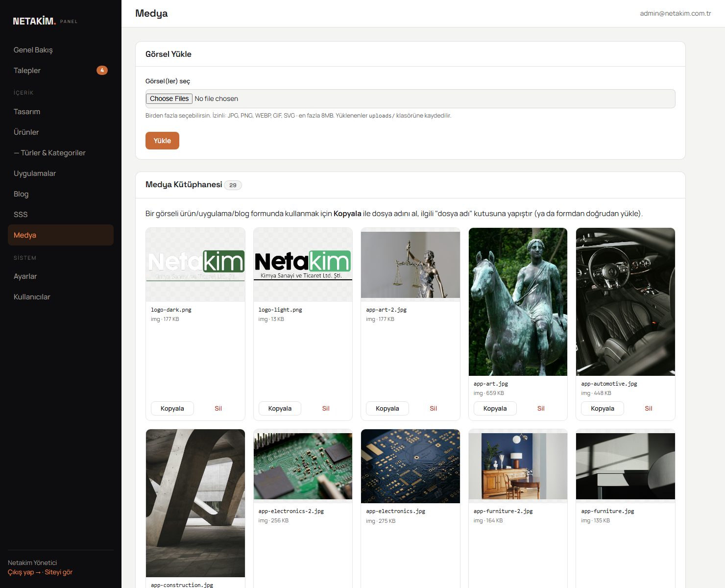Viewport: 725px width, 588px height.
Task: Select the logo-light.png thumbnail
Action: (x=303, y=265)
